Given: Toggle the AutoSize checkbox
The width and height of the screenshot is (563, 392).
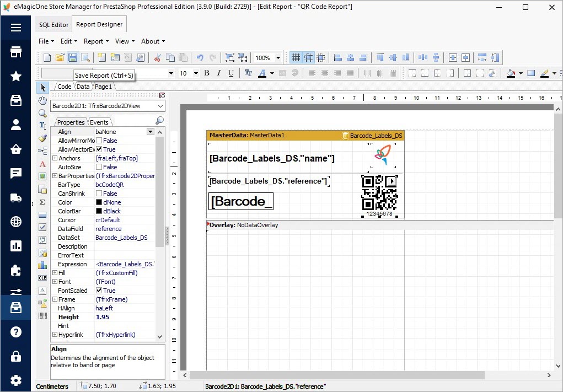Looking at the screenshot, I should tap(99, 167).
